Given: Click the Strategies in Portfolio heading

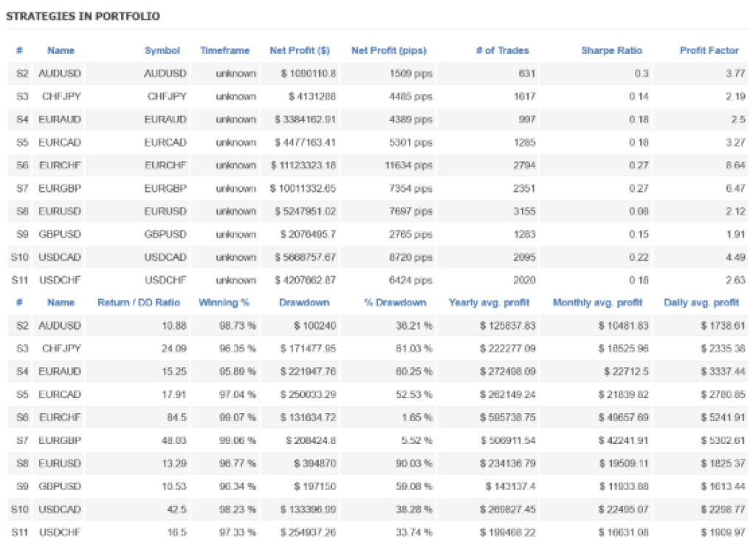Looking at the screenshot, I should [83, 16].
